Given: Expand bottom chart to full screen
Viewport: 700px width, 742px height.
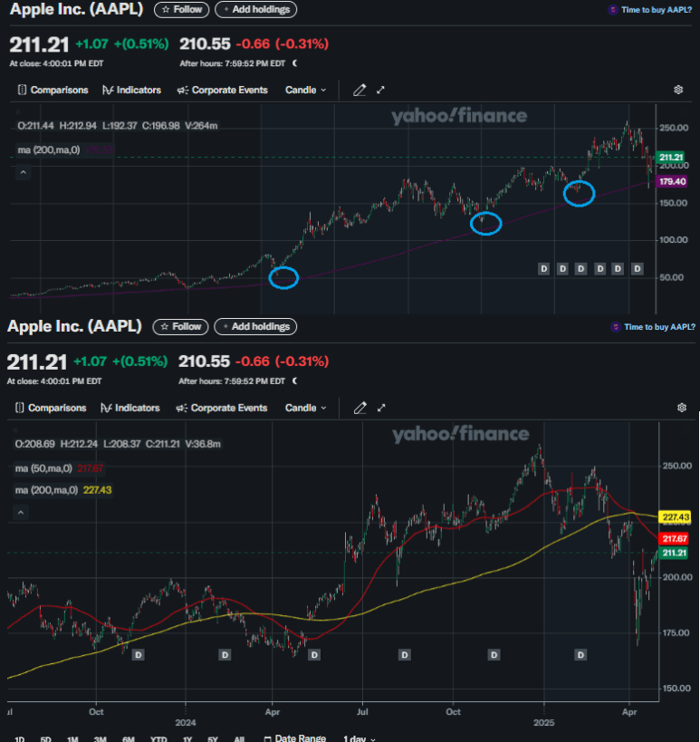Looking at the screenshot, I should click(x=381, y=408).
